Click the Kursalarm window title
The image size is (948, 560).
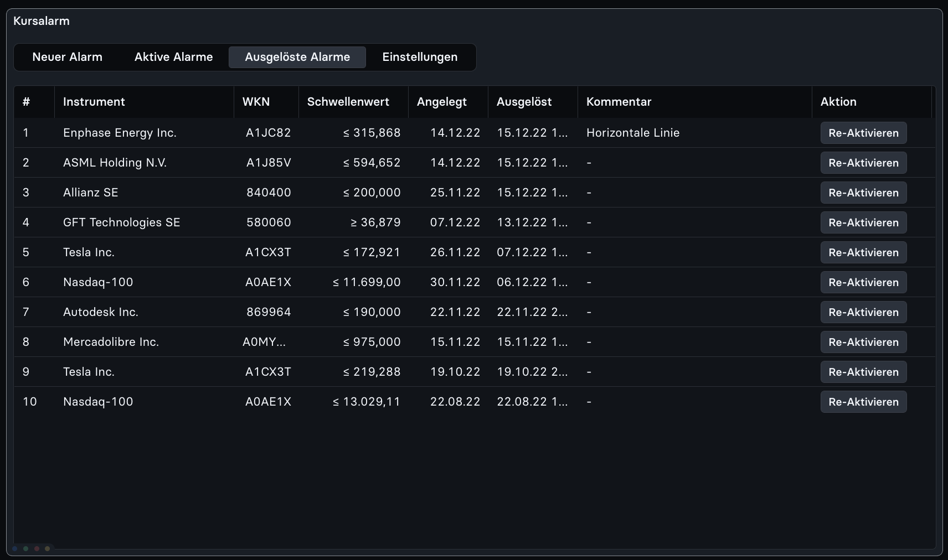point(42,21)
